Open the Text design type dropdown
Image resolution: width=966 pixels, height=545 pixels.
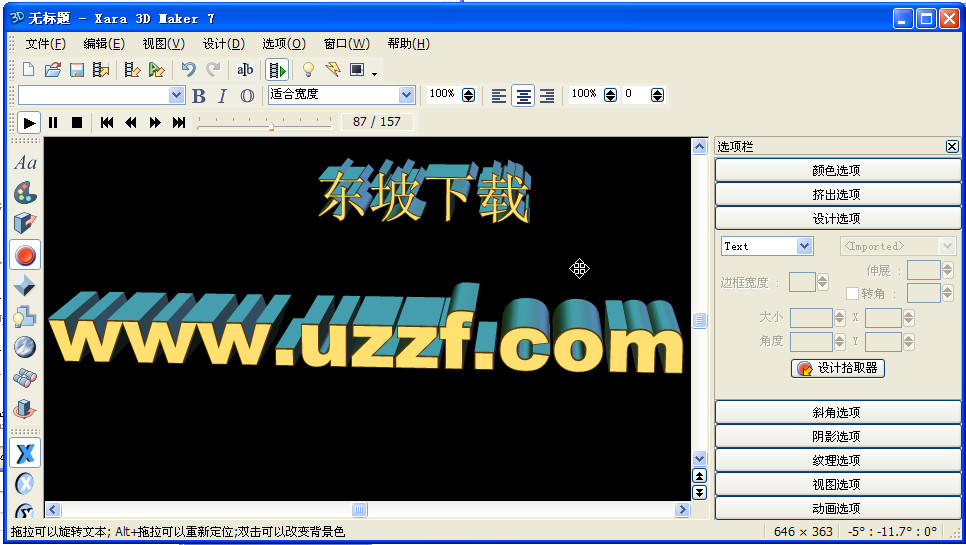[805, 246]
